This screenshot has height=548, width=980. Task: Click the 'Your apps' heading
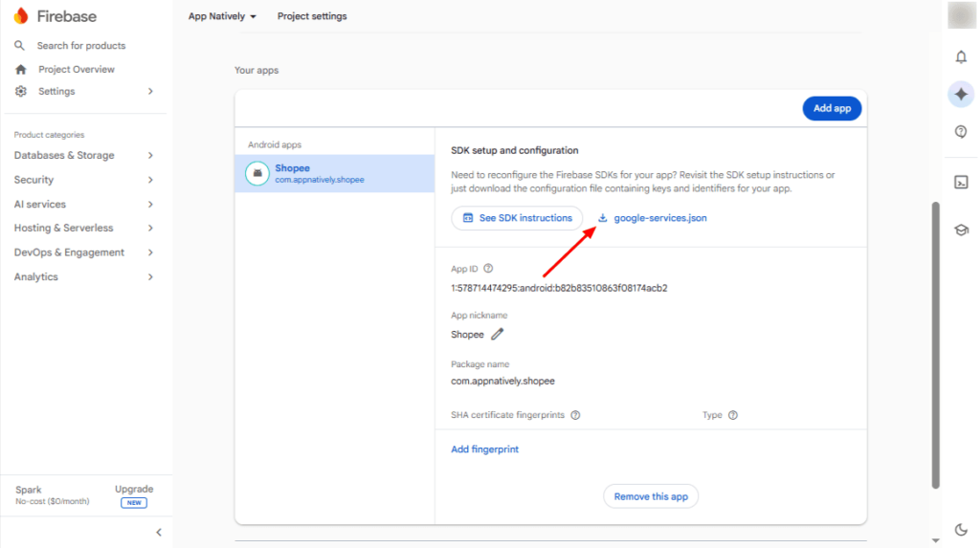pyautogui.click(x=256, y=70)
